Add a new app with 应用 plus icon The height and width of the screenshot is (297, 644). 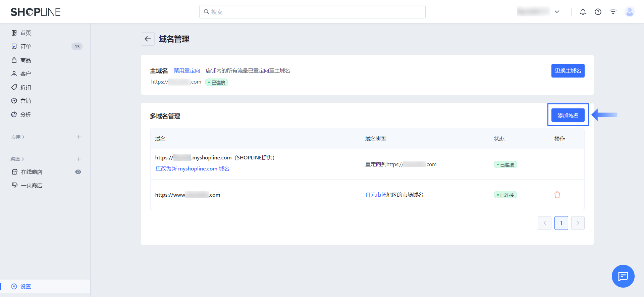coord(79,137)
